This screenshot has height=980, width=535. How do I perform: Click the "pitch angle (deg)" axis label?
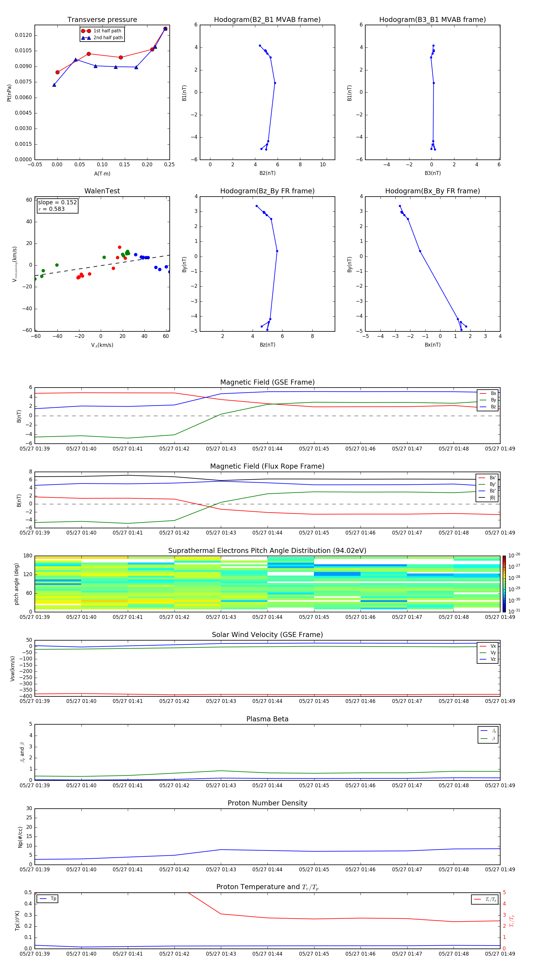pyautogui.click(x=16, y=584)
